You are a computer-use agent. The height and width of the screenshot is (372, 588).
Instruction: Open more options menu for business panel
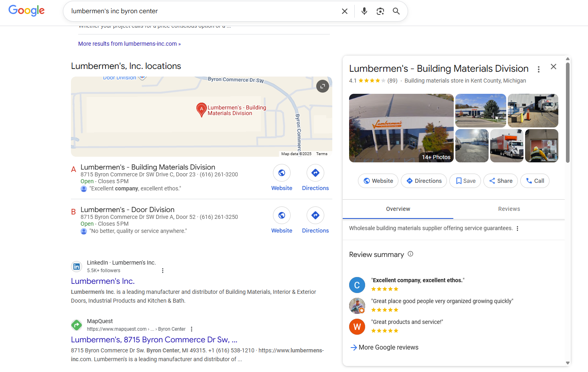[x=538, y=69]
